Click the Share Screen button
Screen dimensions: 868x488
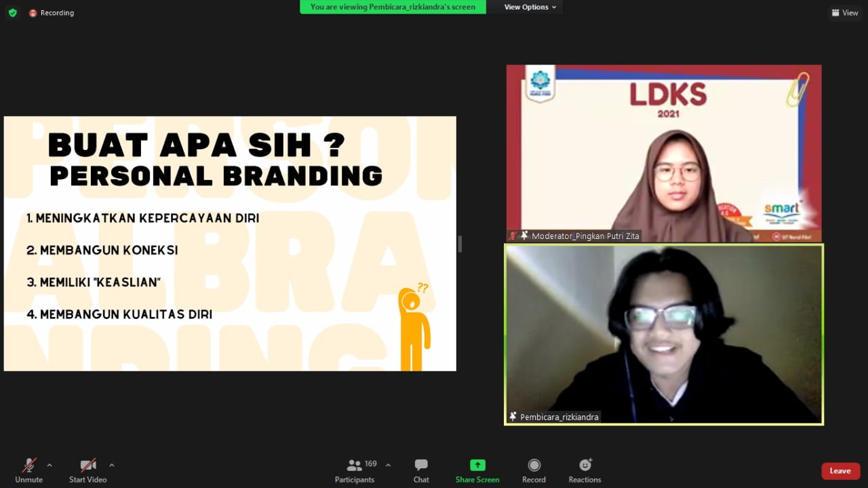click(x=477, y=470)
